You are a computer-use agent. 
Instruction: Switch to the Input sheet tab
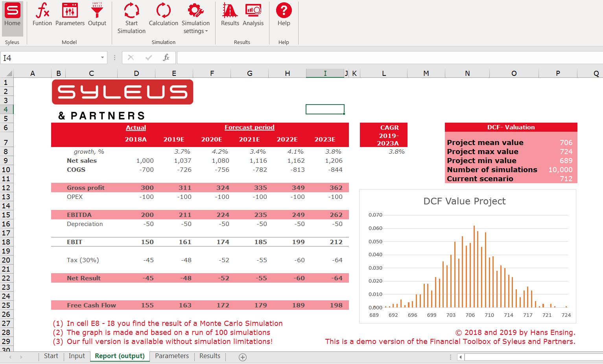click(77, 356)
